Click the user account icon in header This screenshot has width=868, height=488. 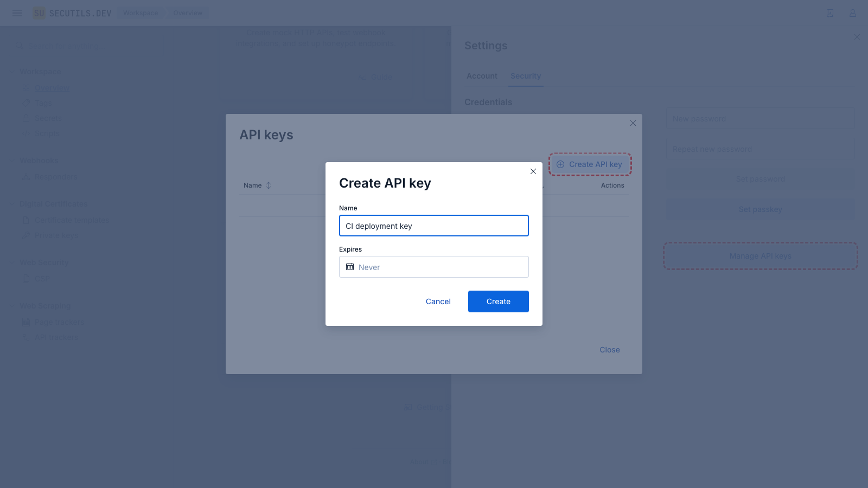point(853,13)
